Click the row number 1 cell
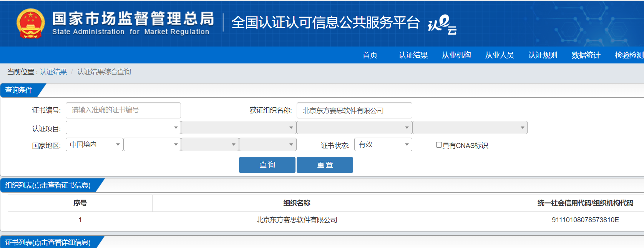Viewport: 644px width, 248px height. coord(80,220)
